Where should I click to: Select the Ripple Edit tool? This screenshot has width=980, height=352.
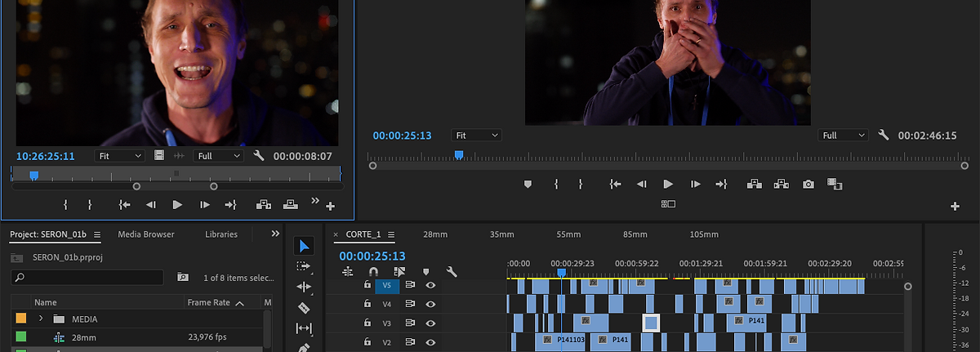coord(304,287)
